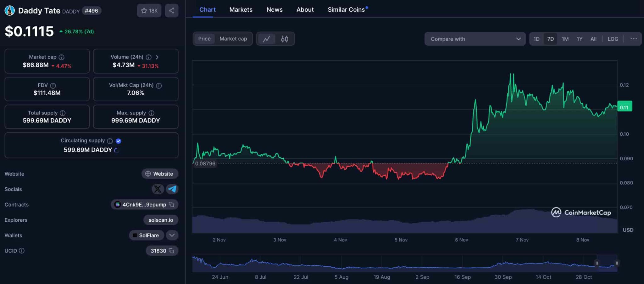644x284 pixels.
Task: Expand Volume (24h) details arrow
Action: [157, 57]
